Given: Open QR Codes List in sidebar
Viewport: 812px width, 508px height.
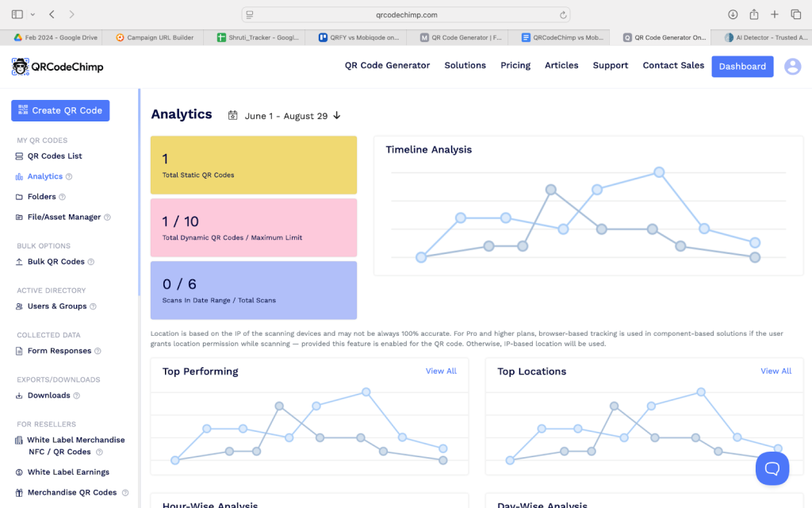Looking at the screenshot, I should [55, 156].
